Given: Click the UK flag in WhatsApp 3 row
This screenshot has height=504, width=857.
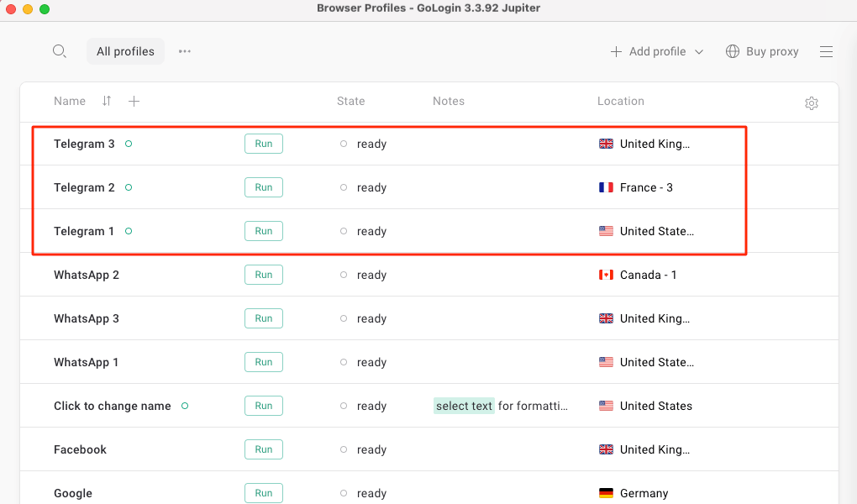Looking at the screenshot, I should 606,318.
